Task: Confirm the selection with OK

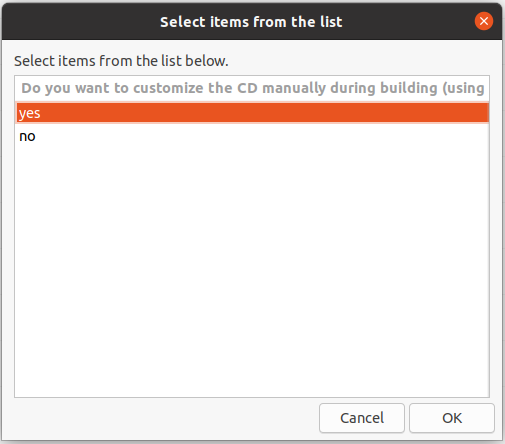Action: point(452,418)
